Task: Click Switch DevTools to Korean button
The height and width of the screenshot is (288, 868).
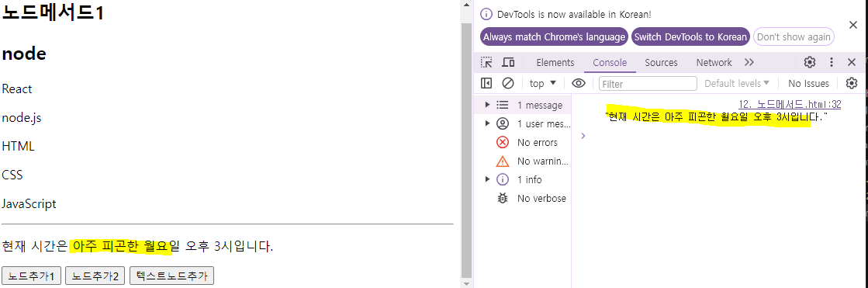Action: coord(690,37)
